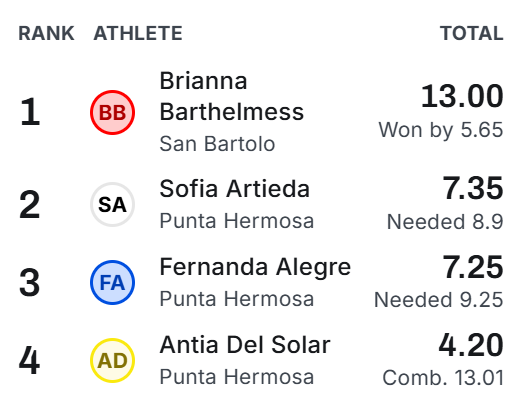This screenshot has width=516, height=401.
Task: Click the 4.20 total score
Action: 471,345
